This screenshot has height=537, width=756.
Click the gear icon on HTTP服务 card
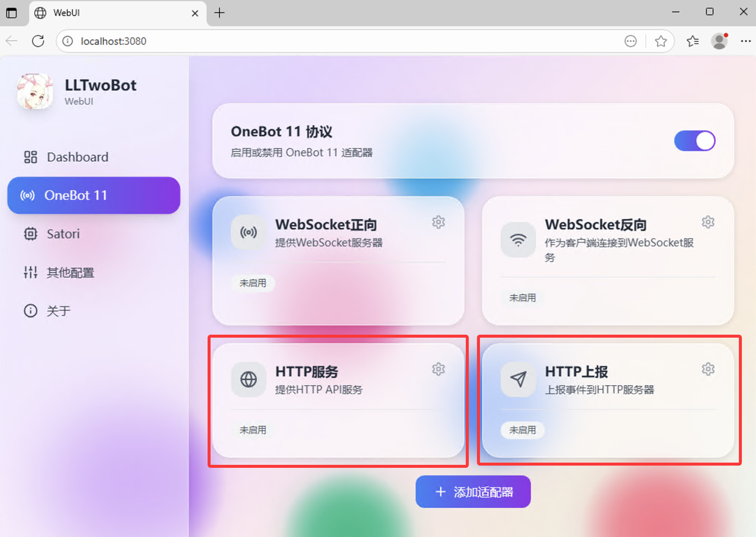click(438, 369)
